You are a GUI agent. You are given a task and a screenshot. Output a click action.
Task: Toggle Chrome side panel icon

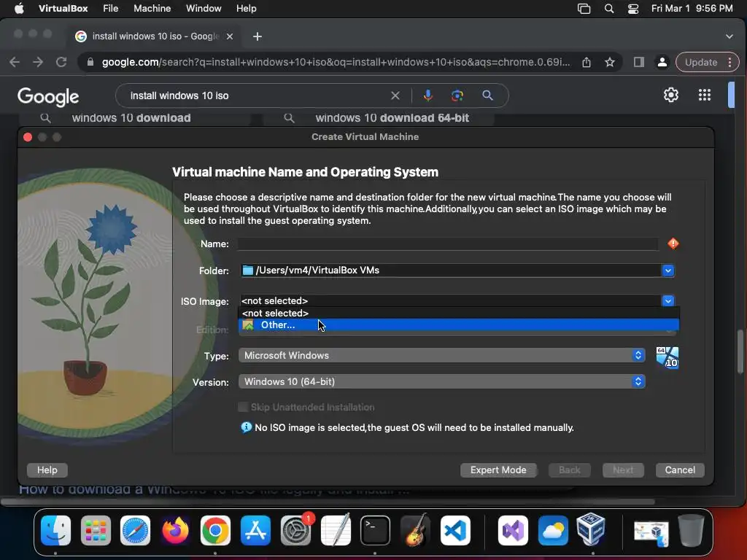coord(639,62)
